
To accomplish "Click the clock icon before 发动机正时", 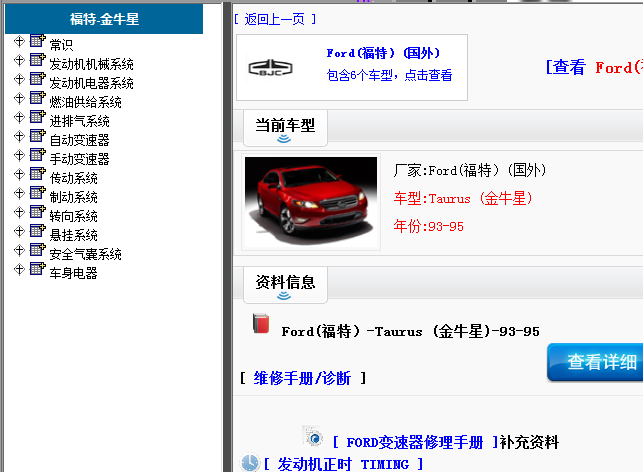I will [250, 463].
